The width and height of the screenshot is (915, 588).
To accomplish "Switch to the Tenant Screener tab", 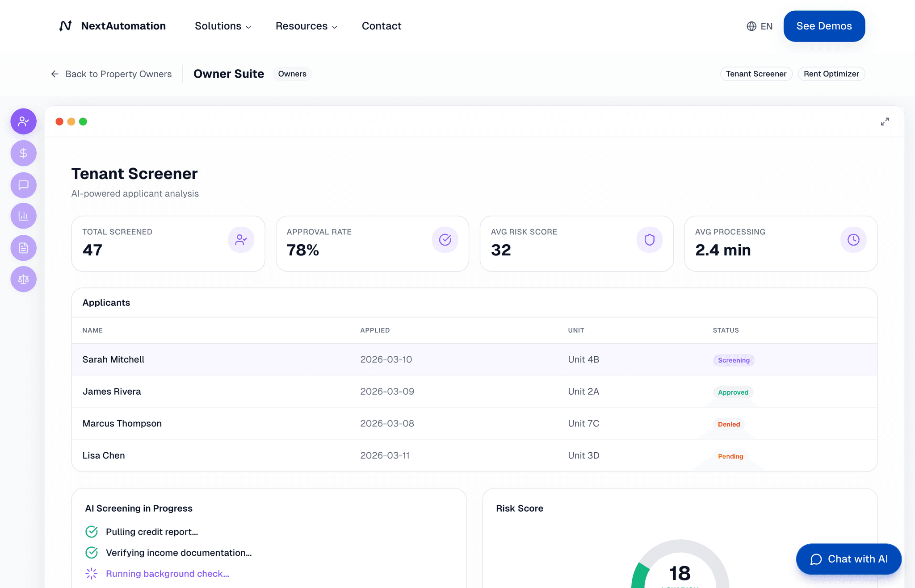I will [x=756, y=74].
